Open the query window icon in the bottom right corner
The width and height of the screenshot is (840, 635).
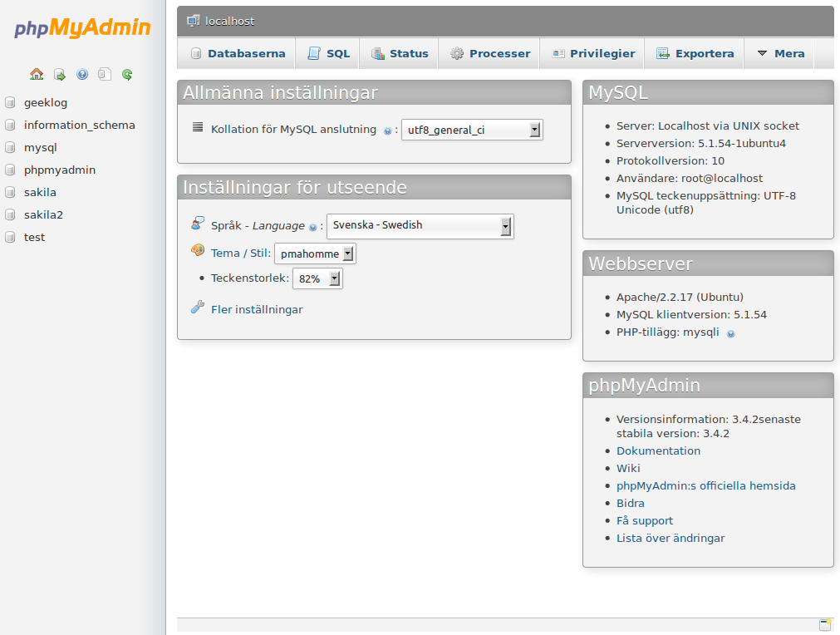point(825,624)
